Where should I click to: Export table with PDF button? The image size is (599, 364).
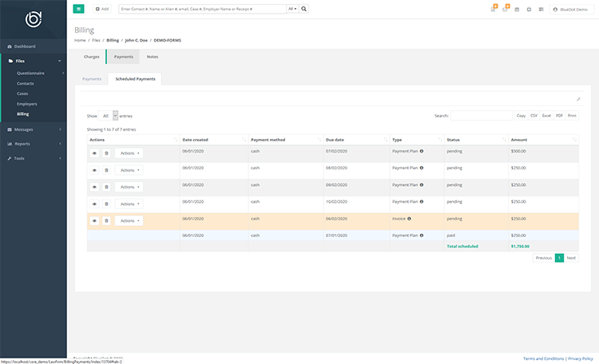point(559,116)
